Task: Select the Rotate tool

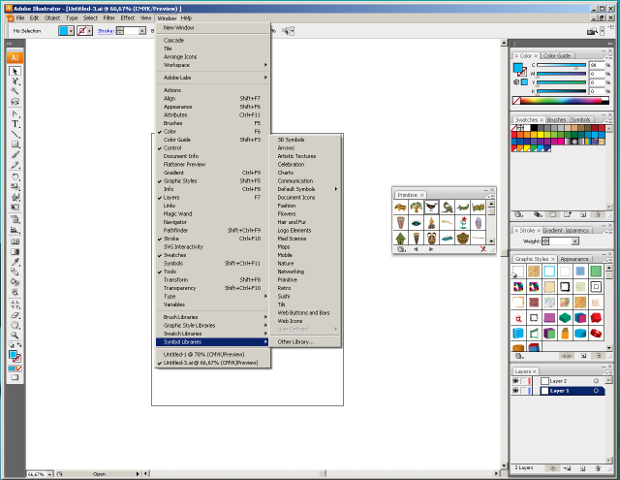Action: tap(15, 177)
